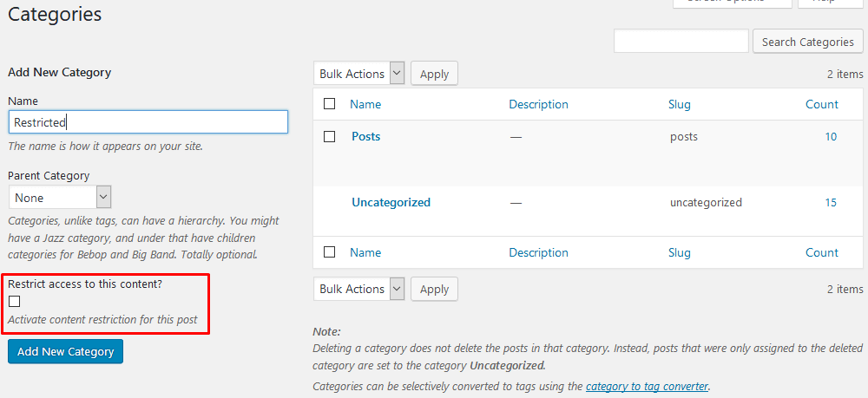This screenshot has height=398, width=868.
Task: Sort by Name column in table header
Action: 365,104
